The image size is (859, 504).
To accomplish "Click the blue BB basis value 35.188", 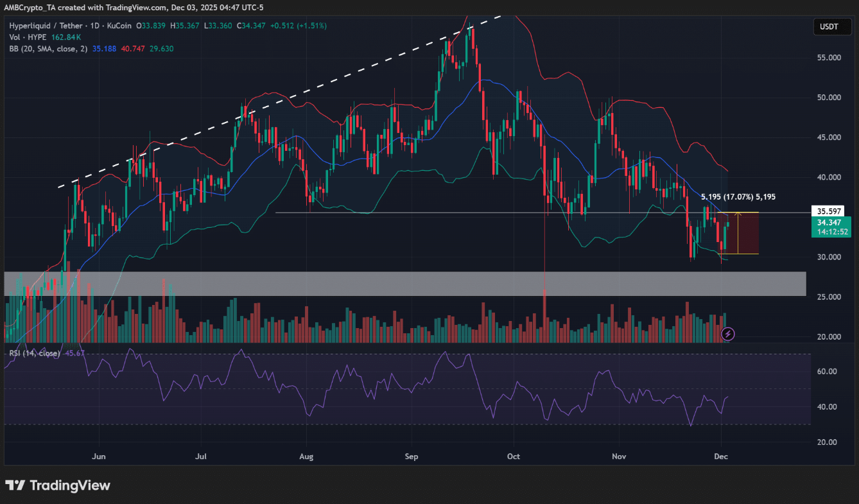I will [103, 49].
